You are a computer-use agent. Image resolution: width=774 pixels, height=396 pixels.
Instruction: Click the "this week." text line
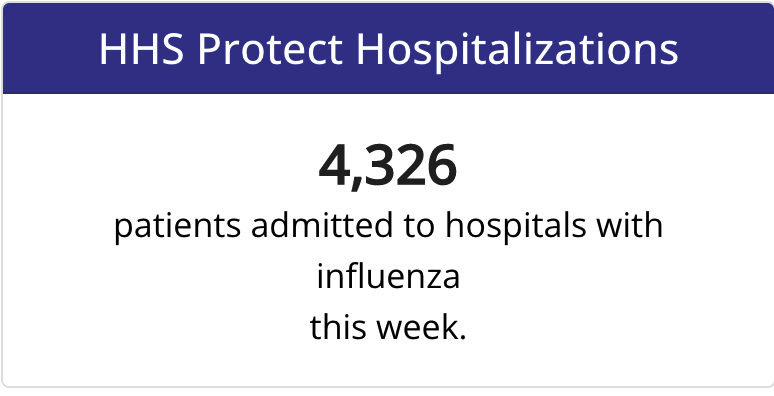coord(388,328)
